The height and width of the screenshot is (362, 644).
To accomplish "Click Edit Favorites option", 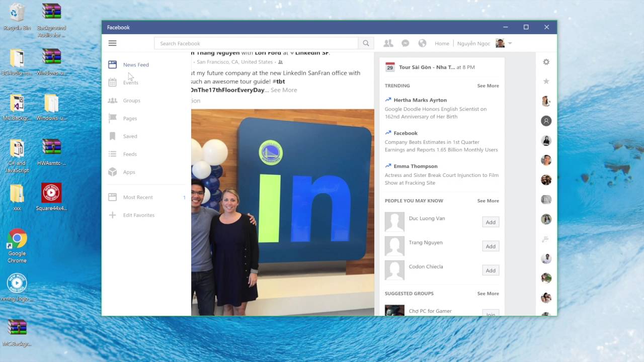I will tap(139, 215).
